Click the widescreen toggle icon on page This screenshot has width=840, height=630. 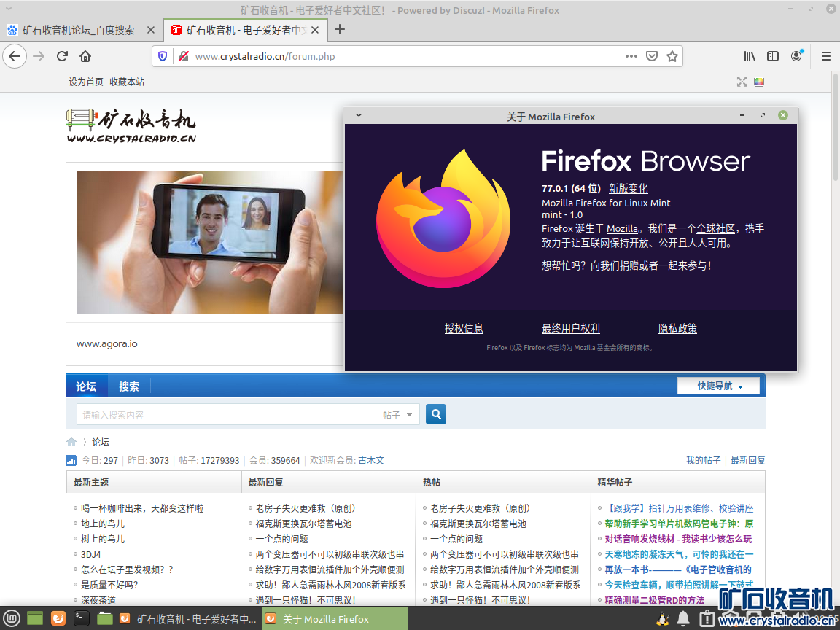[742, 82]
